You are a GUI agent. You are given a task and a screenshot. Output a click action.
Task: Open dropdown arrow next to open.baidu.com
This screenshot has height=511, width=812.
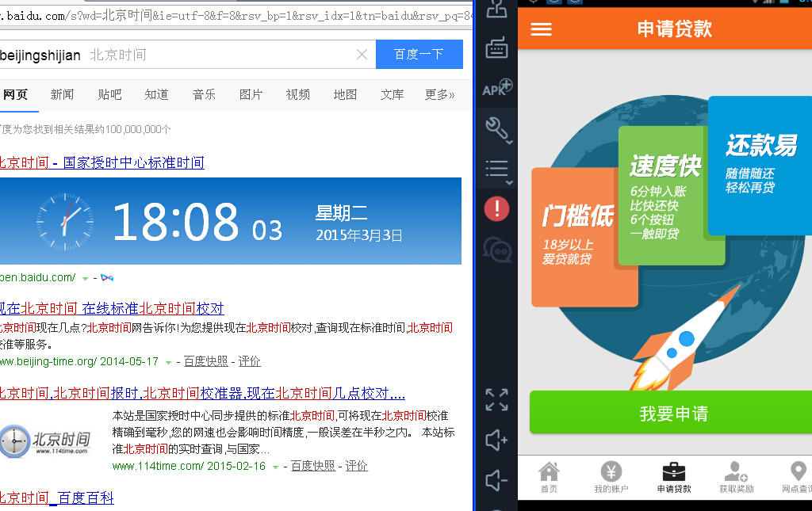point(85,279)
